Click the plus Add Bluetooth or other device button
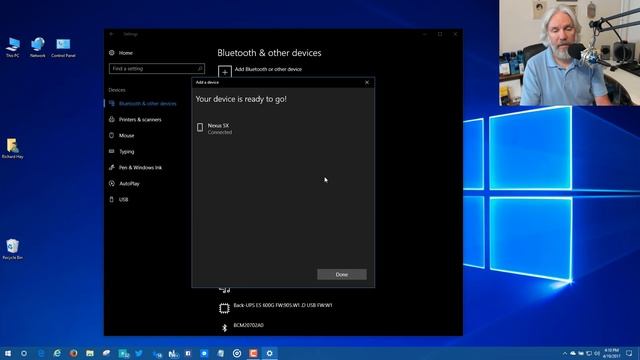The width and height of the screenshot is (640, 360). pyautogui.click(x=224, y=72)
